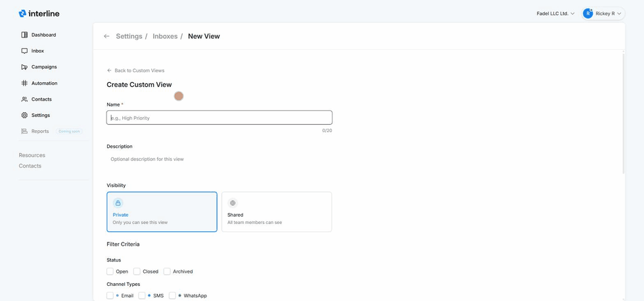Screen dimensions: 644x301
Task: Click the Automation hash icon
Action: (x=24, y=83)
